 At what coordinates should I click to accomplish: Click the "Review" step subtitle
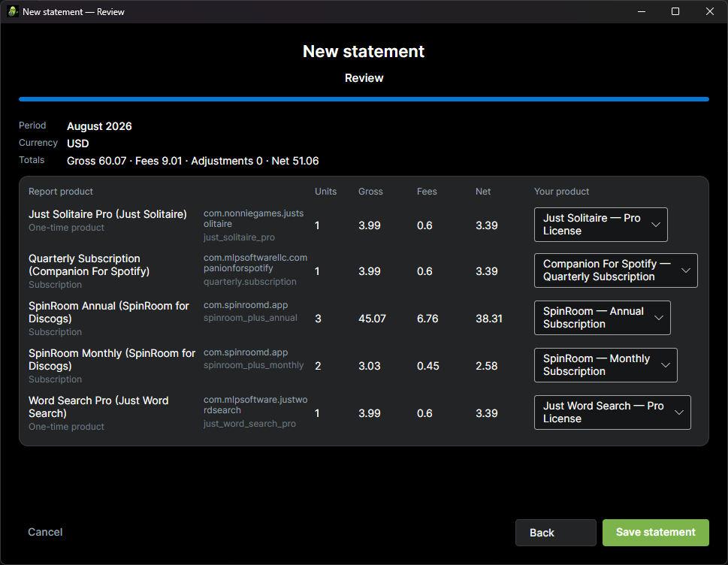[x=364, y=78]
